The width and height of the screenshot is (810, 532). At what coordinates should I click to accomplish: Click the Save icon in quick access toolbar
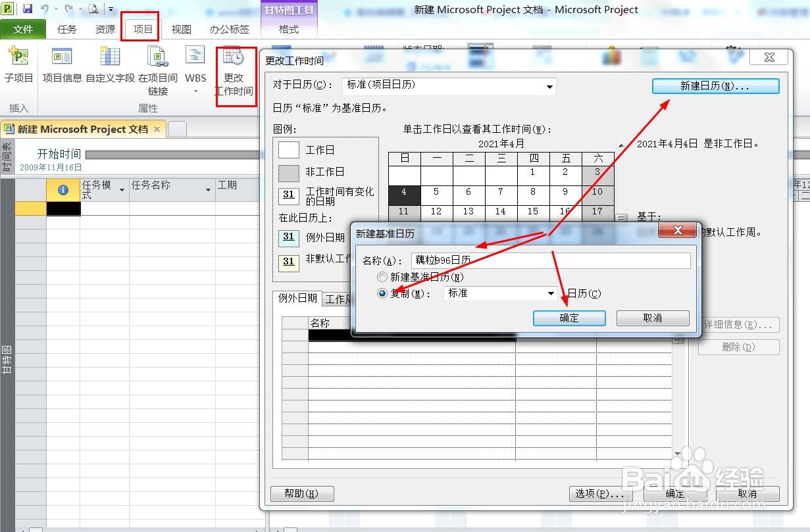coord(28,9)
